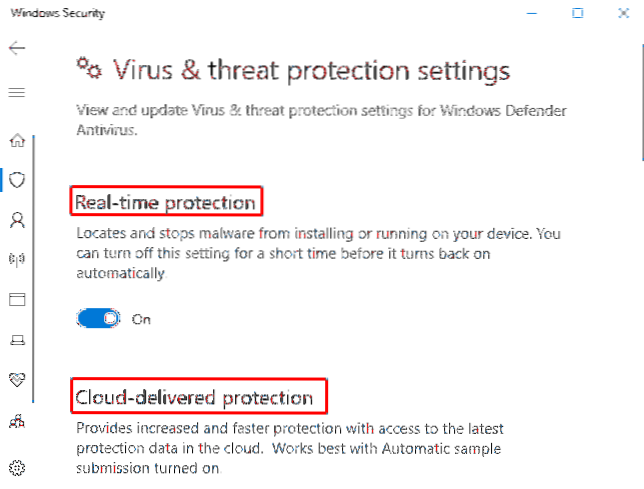Open the hamburger navigation menu

[16, 92]
